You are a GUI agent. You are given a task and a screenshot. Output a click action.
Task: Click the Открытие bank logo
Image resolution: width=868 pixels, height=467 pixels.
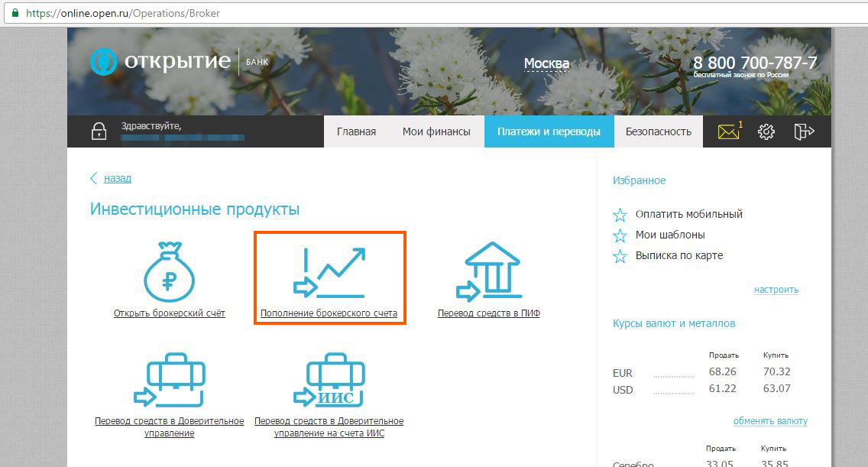coord(160,61)
